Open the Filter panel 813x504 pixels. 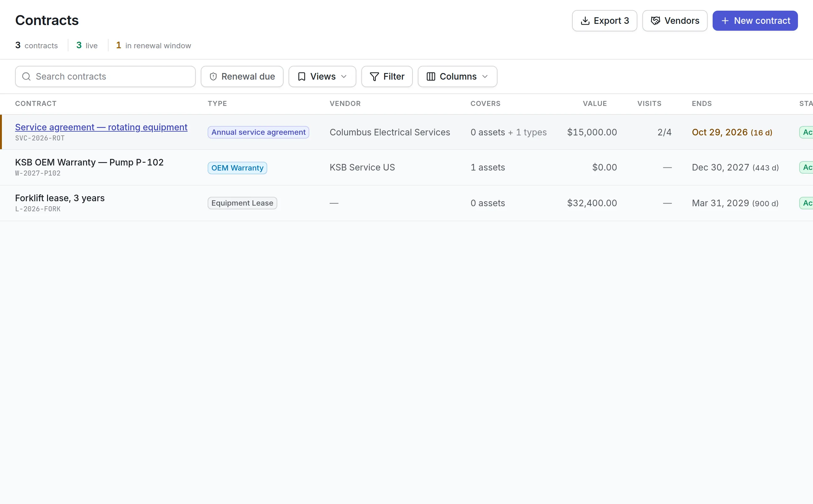pos(387,77)
